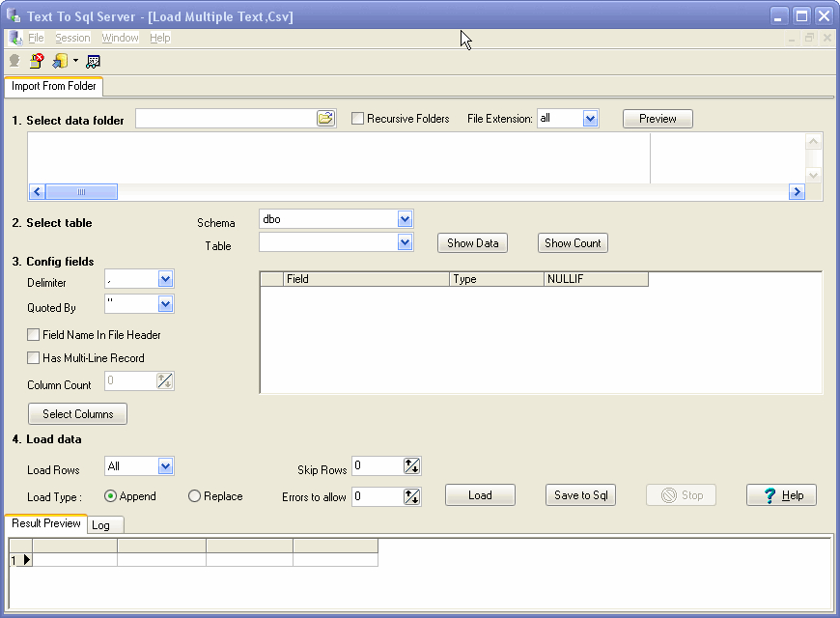The image size is (840, 618).
Task: Click the disabled Stop button
Action: [681, 495]
